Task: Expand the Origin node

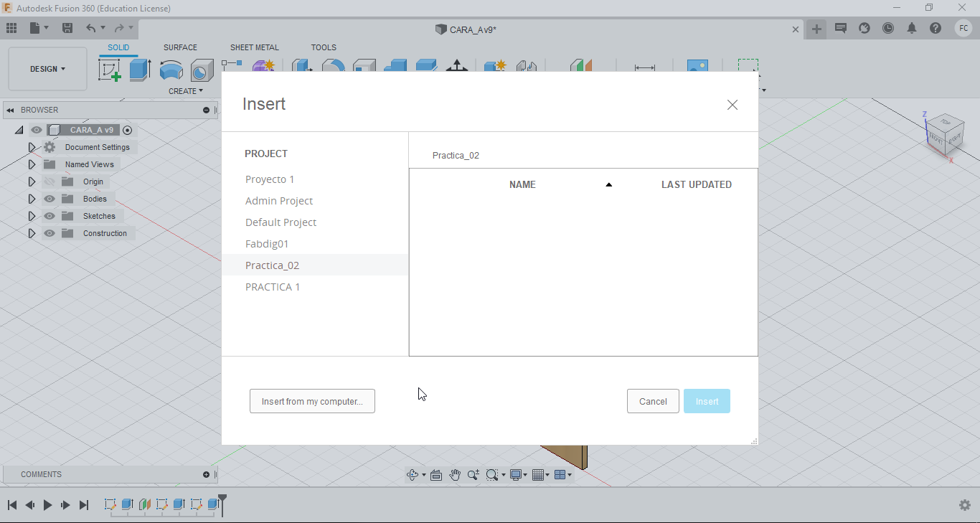Action: click(32, 182)
